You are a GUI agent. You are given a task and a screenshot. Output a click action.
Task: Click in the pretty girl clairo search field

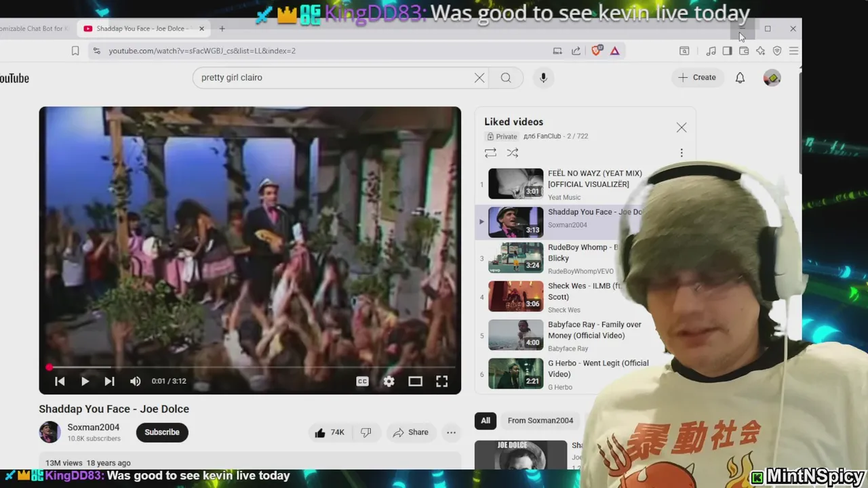point(332,77)
